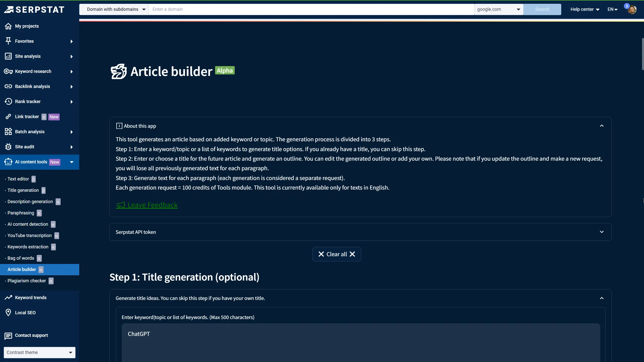Select the Favorites pin icon
The image size is (644, 362).
point(8,41)
